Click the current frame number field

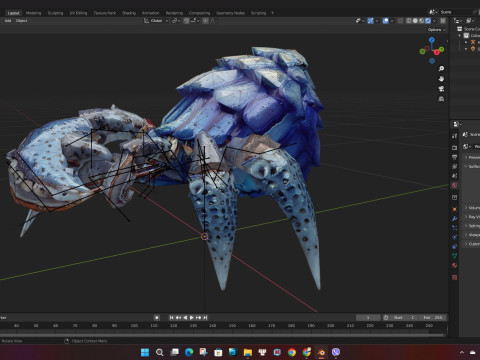click(368, 317)
